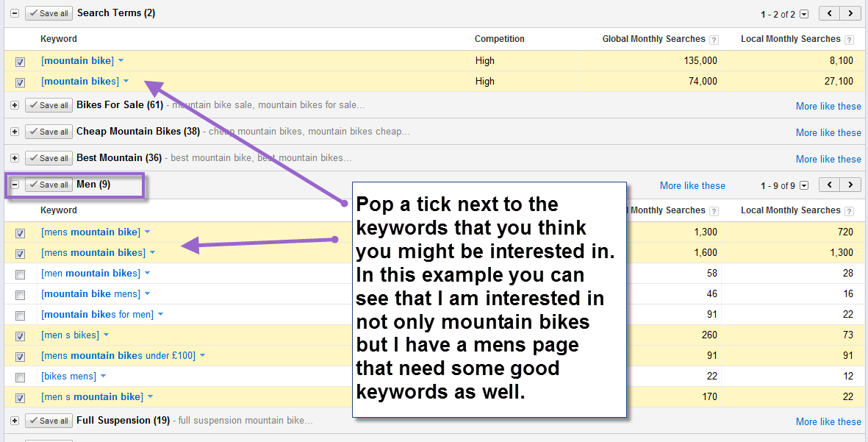868x442 pixels.
Task: Sort by the Competition column header
Action: tap(499, 39)
